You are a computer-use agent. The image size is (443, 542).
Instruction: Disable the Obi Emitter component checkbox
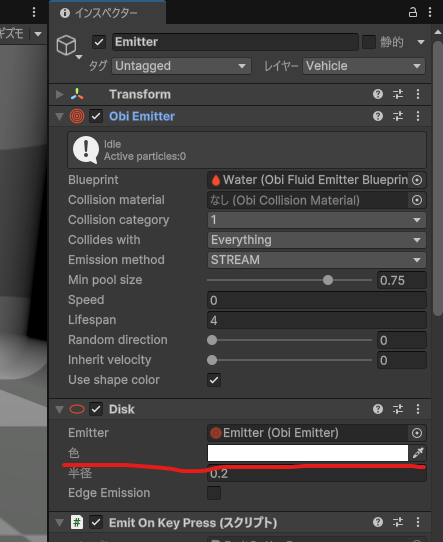click(96, 116)
